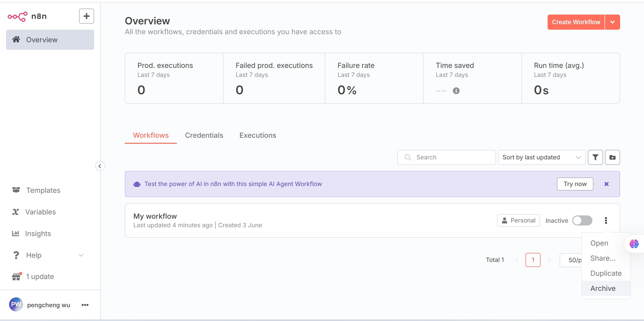Screen dimensions: 644x321
Task: Click the Prod. executions stat card
Action: [x=174, y=78]
